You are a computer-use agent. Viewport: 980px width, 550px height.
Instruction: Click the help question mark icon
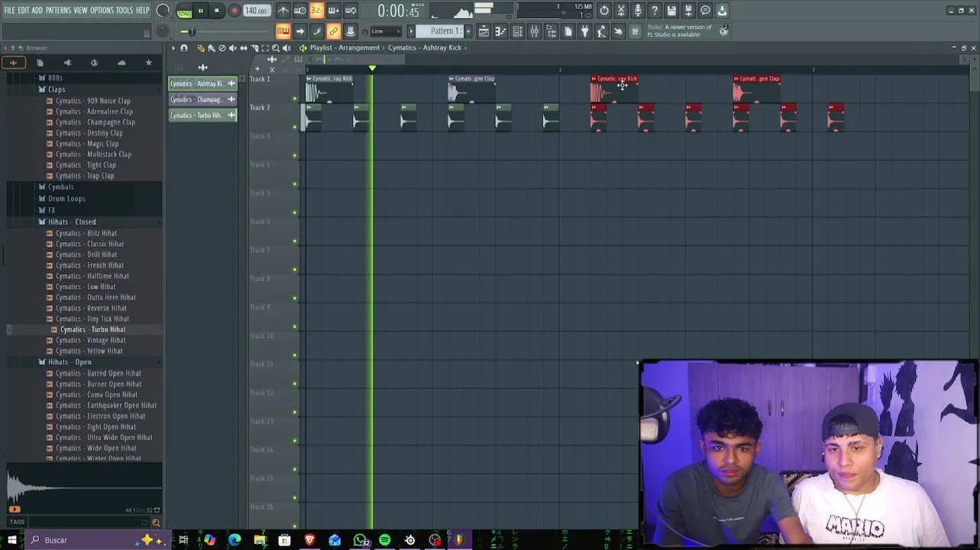pos(655,11)
